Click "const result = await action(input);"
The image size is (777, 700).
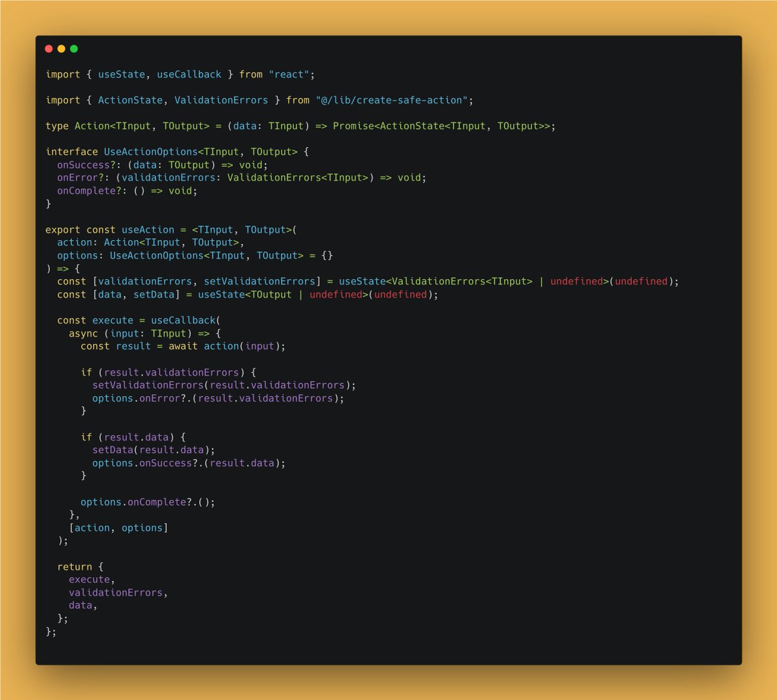click(183, 346)
